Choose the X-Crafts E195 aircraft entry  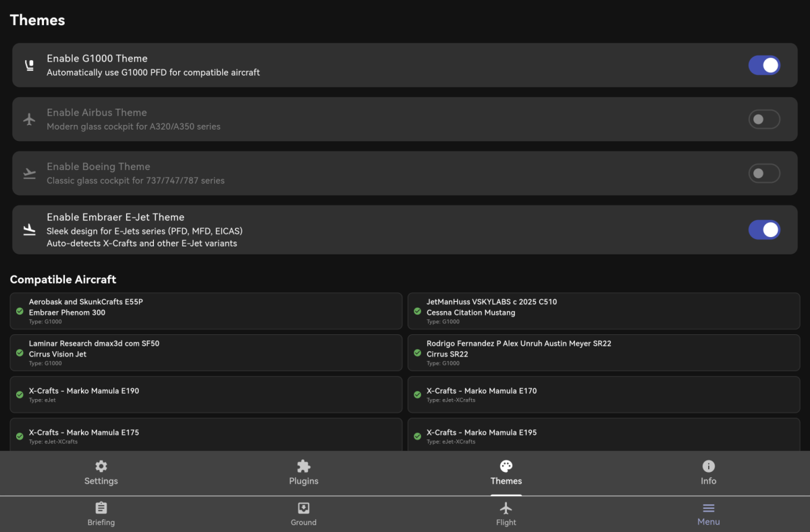tap(603, 435)
